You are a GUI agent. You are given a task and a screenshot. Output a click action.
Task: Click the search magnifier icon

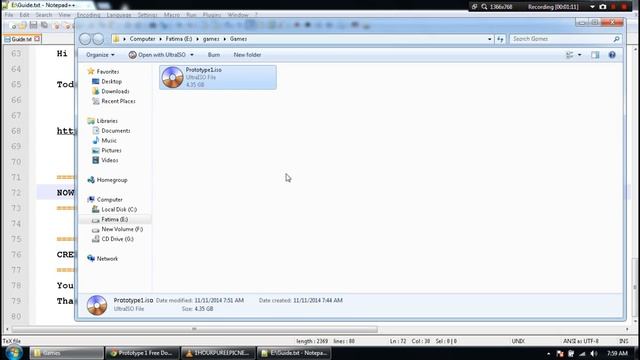616,39
